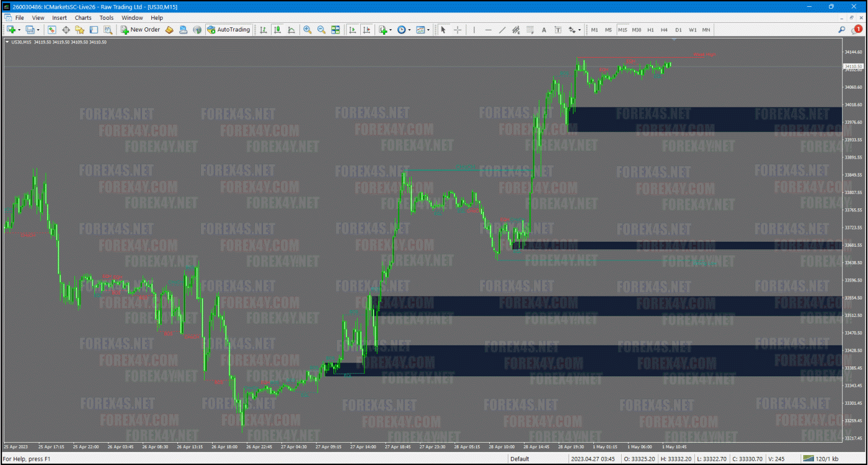Screen dimensions: 868x465
Task: Switch to the H4 timeframe
Action: click(664, 30)
